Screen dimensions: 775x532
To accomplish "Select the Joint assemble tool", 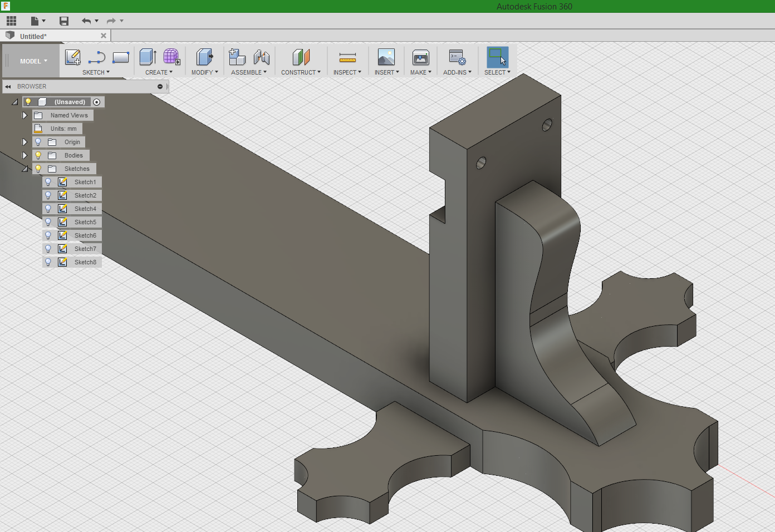I will pyautogui.click(x=261, y=57).
